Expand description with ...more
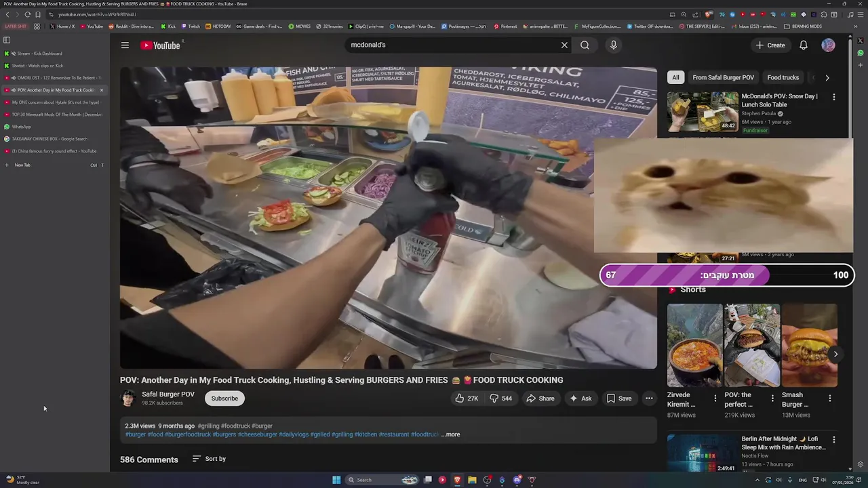The height and width of the screenshot is (488, 868). [451, 434]
